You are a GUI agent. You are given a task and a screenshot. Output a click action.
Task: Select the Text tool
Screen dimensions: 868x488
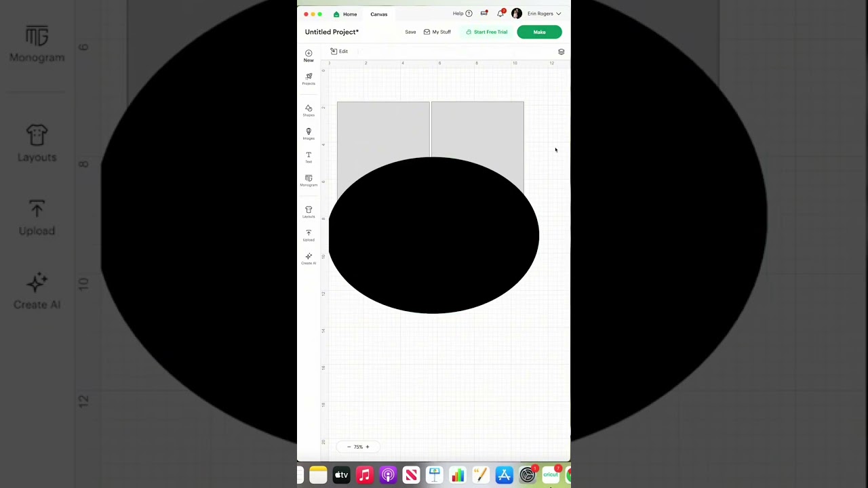pos(309,157)
